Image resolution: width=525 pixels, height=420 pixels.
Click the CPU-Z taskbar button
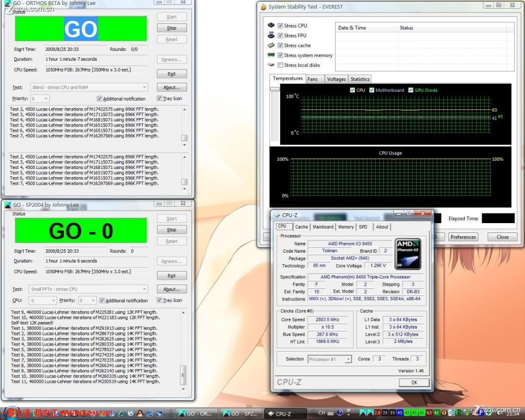coord(285,413)
